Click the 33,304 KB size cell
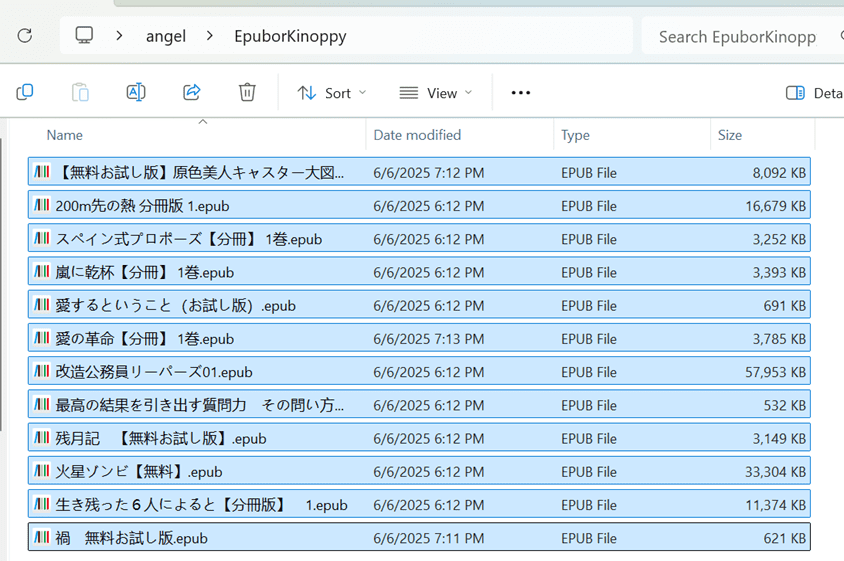 [775, 472]
